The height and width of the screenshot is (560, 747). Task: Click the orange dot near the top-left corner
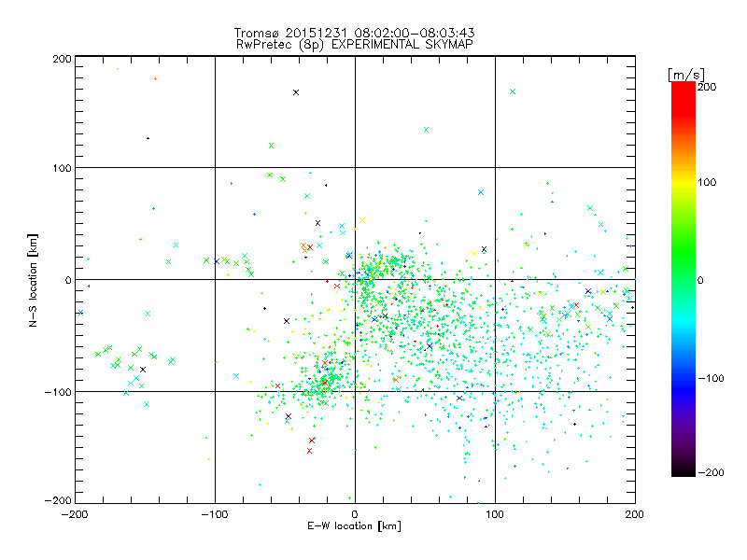[155, 79]
